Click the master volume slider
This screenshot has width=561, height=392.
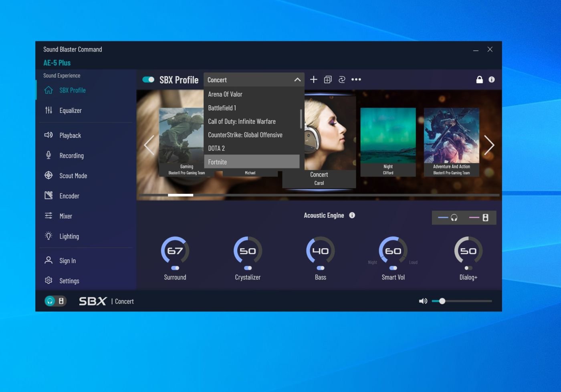(462, 301)
